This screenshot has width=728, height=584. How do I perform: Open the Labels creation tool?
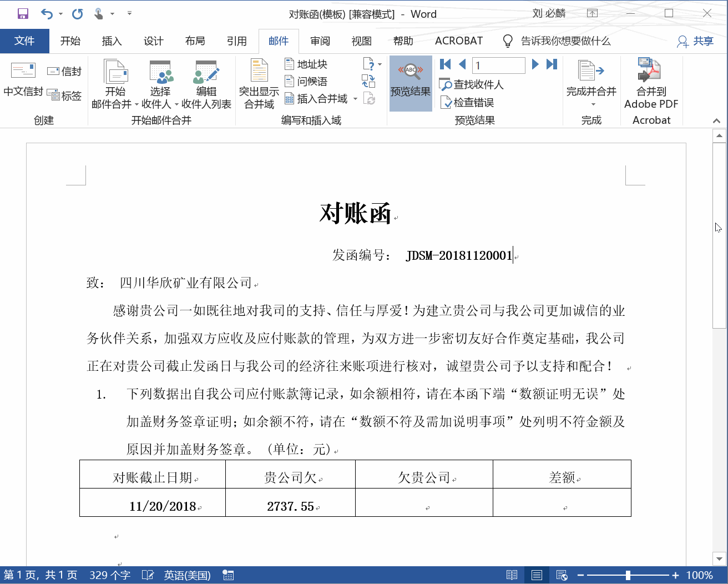click(64, 95)
